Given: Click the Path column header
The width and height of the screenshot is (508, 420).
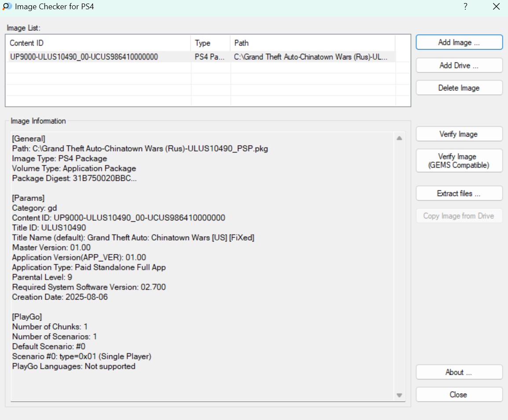Looking at the screenshot, I should click(312, 43).
